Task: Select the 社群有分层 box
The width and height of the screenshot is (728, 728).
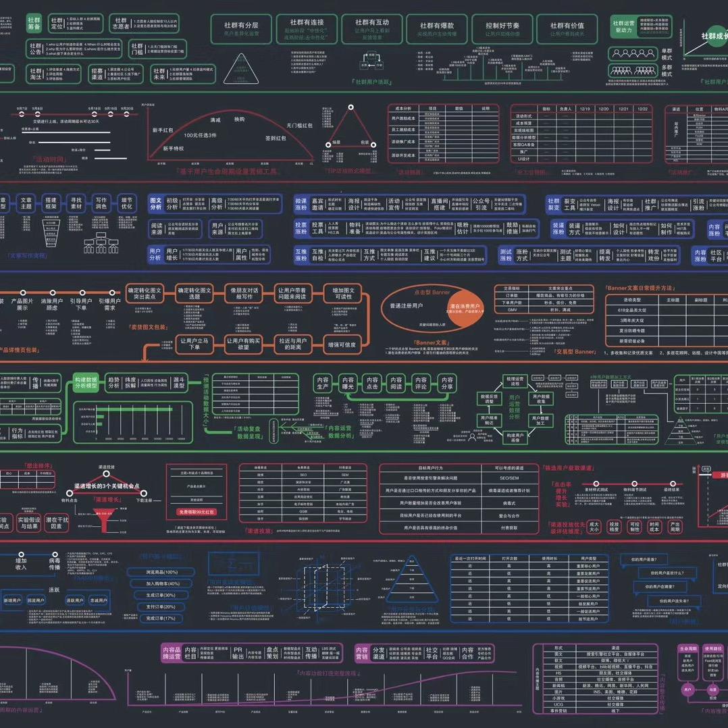Action: [241, 28]
